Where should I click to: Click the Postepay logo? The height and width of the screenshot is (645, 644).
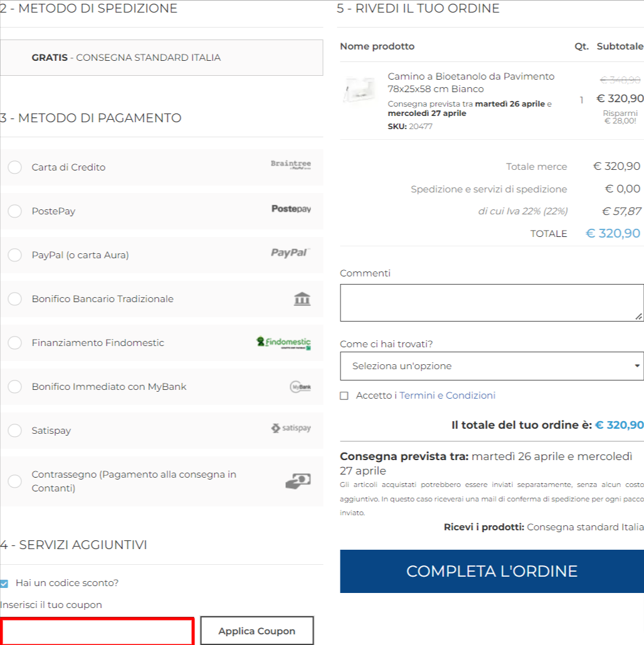click(x=291, y=209)
